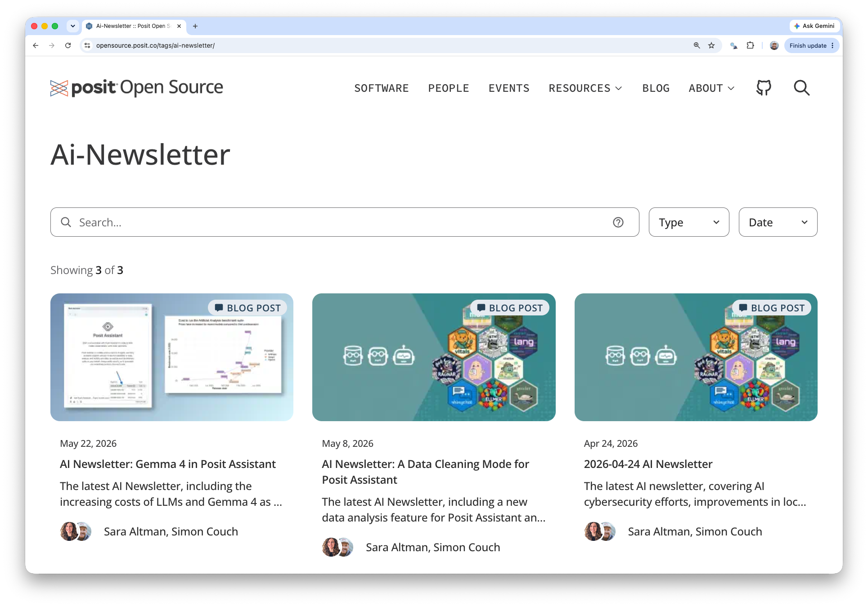Open the Chrome profile avatar

pos(774,45)
